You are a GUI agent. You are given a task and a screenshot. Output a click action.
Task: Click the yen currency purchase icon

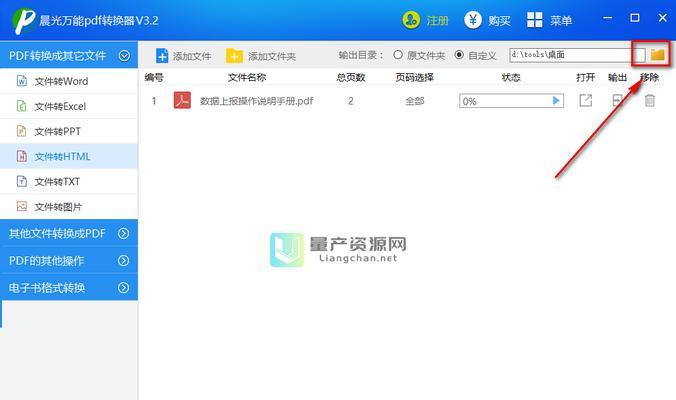point(473,20)
